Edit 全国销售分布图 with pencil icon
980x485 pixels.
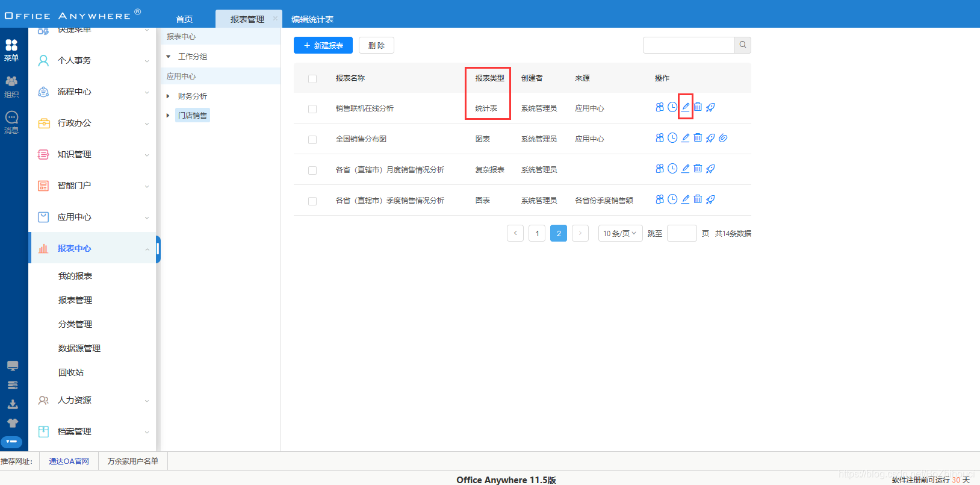pyautogui.click(x=685, y=138)
